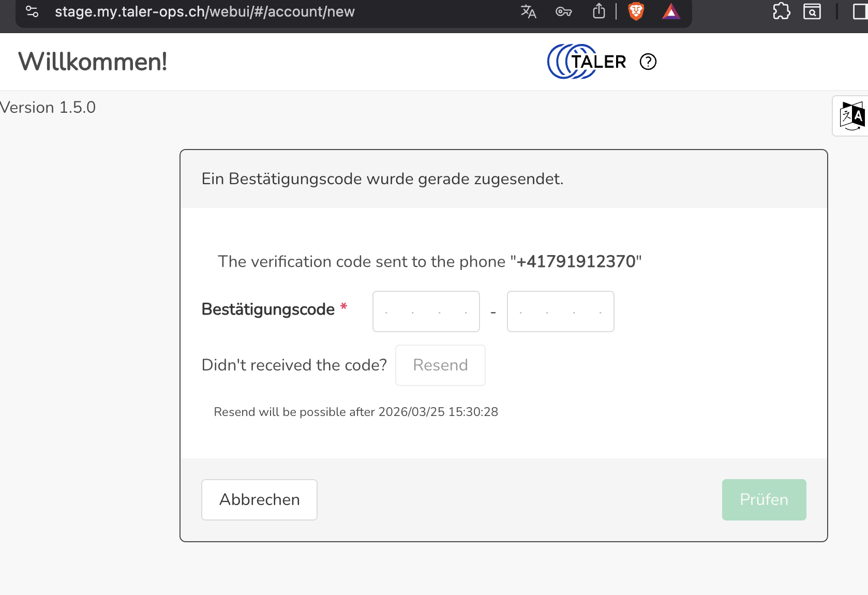This screenshot has height=595, width=868.
Task: Click the help question mark beside Taler logo
Action: coord(648,62)
